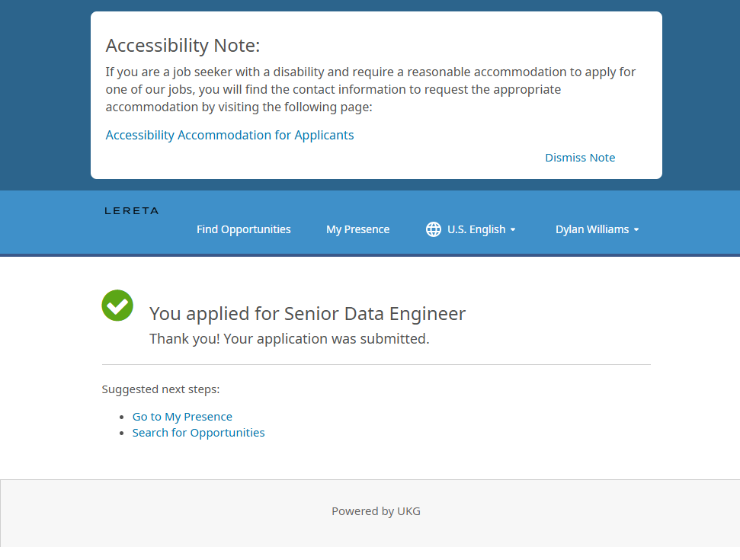
Task: Click the horizontal divider below confirmation message
Action: pos(376,365)
